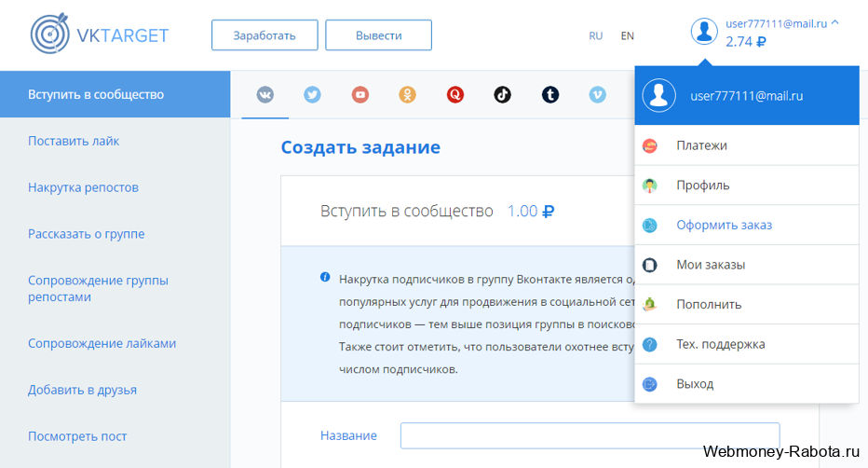Click the Профиль menu icon
Screen dimensions: 868x468
pyautogui.click(x=650, y=186)
